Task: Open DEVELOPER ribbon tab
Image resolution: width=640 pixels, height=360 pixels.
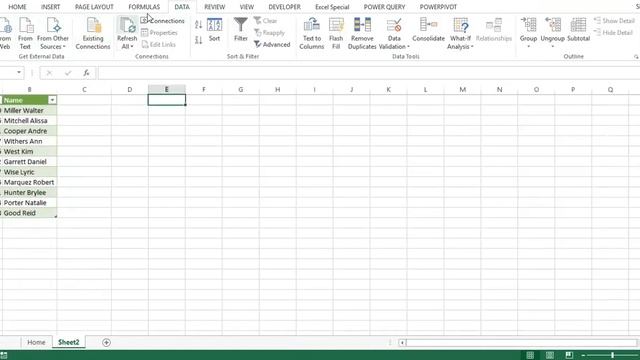Action: pos(284,7)
